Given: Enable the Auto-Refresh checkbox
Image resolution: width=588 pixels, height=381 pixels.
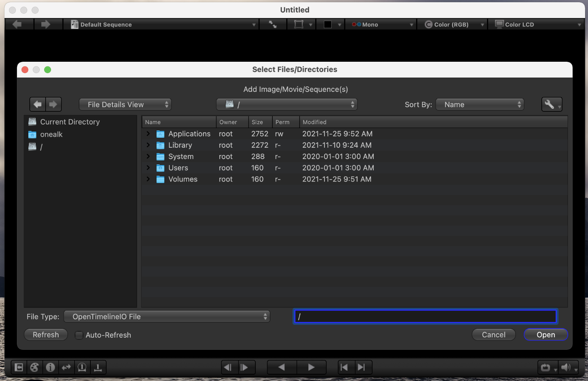Looking at the screenshot, I should tap(79, 335).
